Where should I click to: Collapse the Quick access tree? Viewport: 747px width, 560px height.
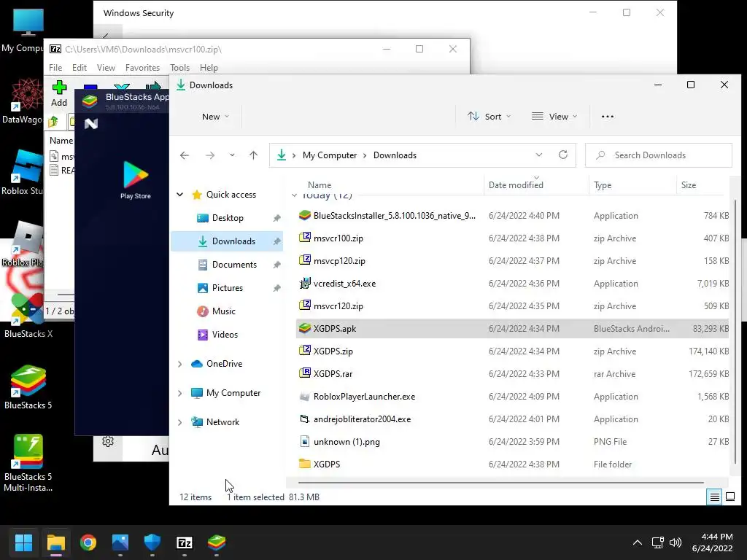(x=180, y=194)
